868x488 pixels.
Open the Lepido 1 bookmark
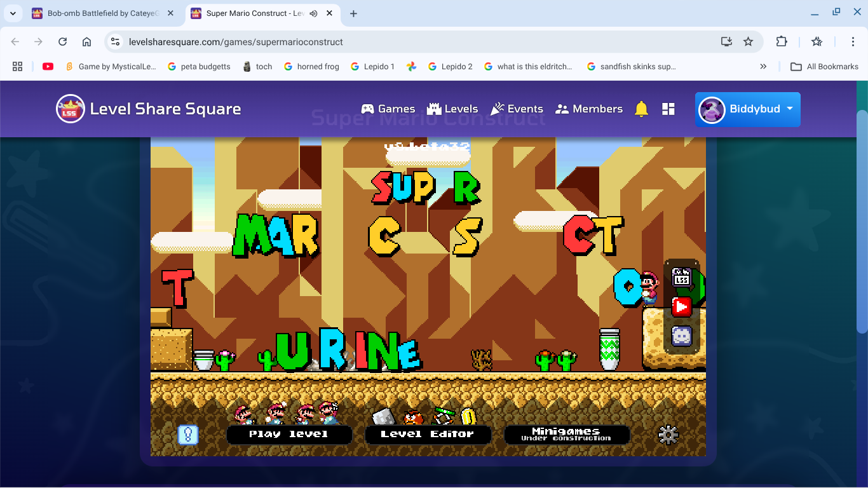pos(373,66)
